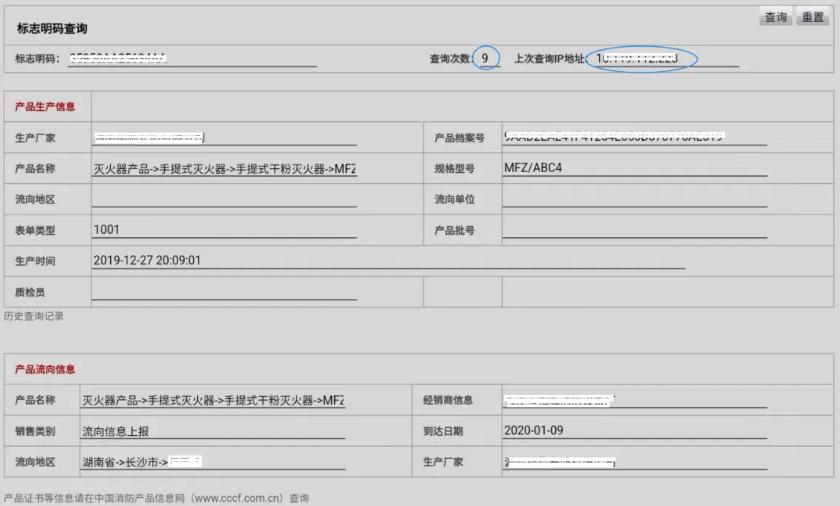Focus the 销售类别 field showing 流向信息上报
Screen dimensions: 840x506
point(212,431)
